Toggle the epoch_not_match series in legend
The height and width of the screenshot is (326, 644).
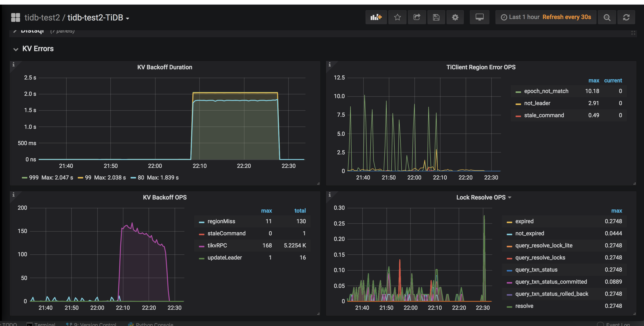[546, 91]
